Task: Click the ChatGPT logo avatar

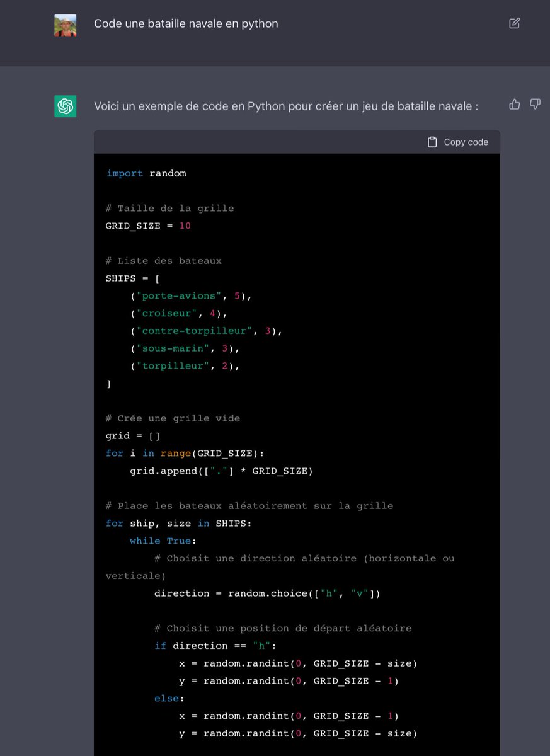Action: point(66,106)
